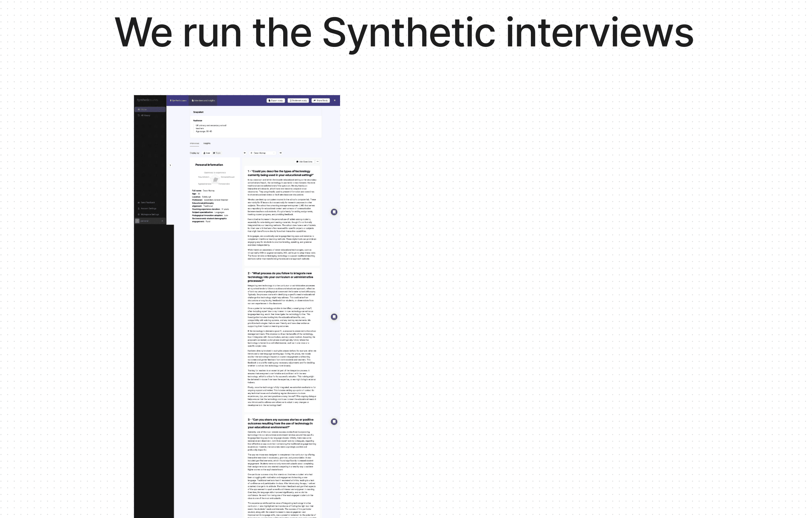Viewport: 812px width, 518px height.
Task: Switch to the Insights tab
Action: pyautogui.click(x=207, y=143)
